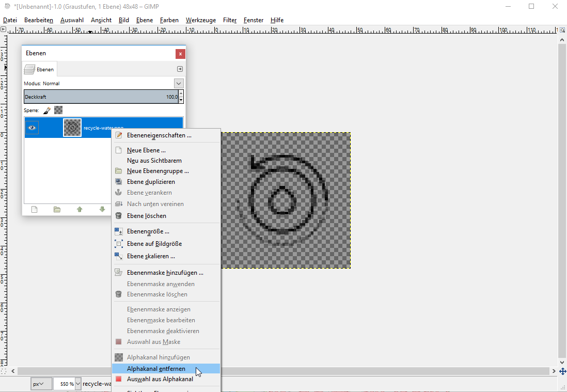
Task: Lower the layer with green down arrow
Action: [x=102, y=209]
